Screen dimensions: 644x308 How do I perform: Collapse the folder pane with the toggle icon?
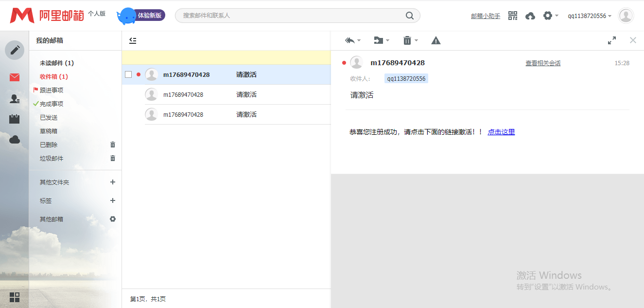133,40
